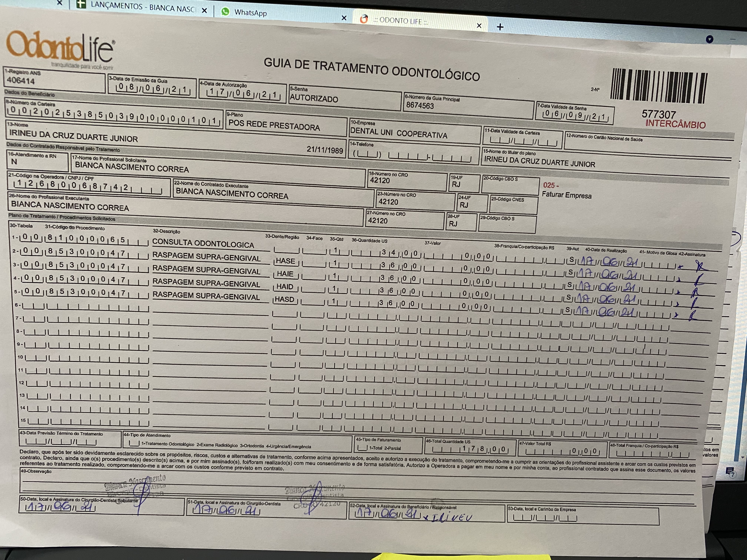Viewport: 747px width, 560px height.
Task: Close the ODONTO LIFE tab
Action: click(x=479, y=26)
